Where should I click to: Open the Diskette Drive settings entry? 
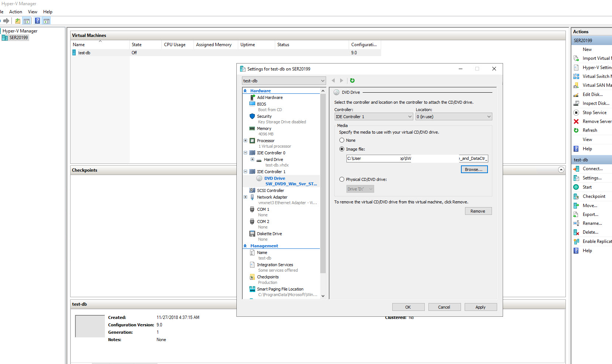(269, 234)
